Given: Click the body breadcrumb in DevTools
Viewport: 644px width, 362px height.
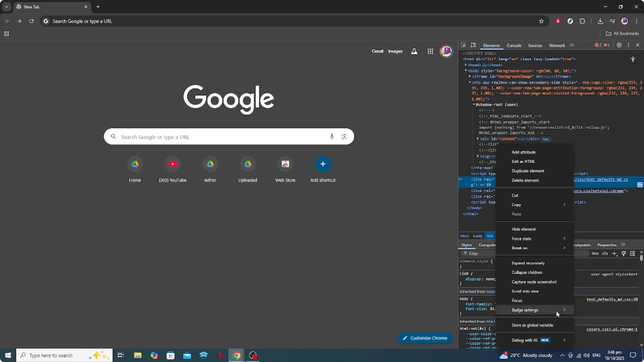Looking at the screenshot, I should coord(478,236).
